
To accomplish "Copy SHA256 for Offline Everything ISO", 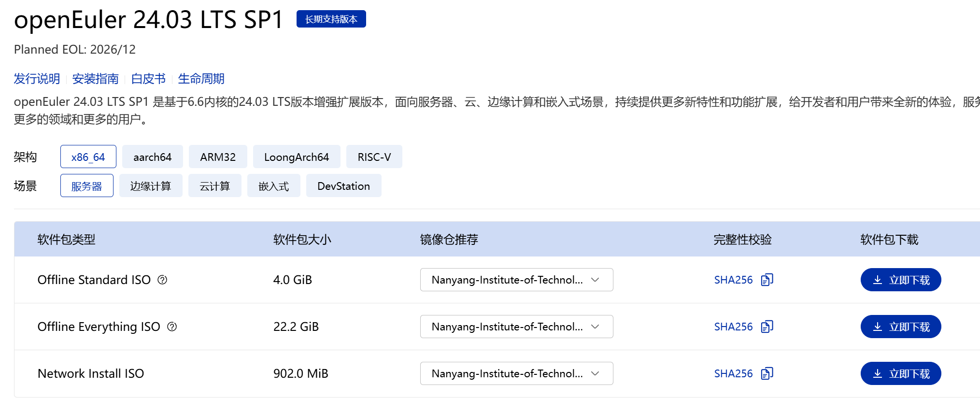I will [767, 327].
